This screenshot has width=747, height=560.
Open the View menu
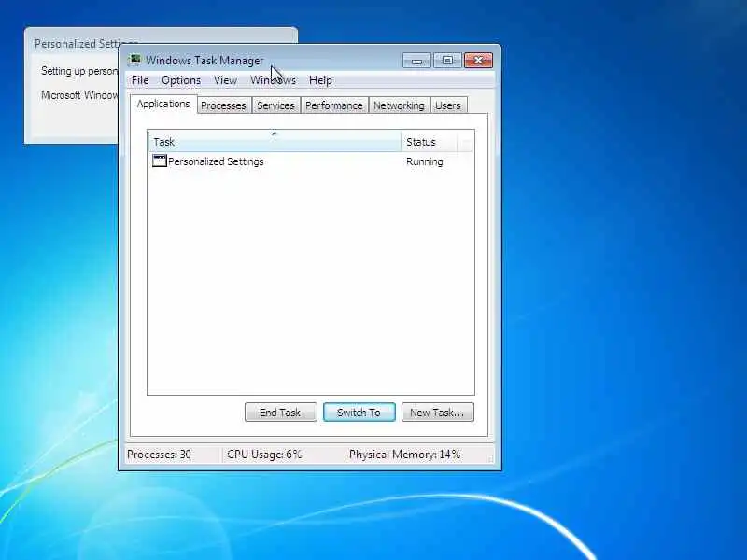tap(225, 80)
